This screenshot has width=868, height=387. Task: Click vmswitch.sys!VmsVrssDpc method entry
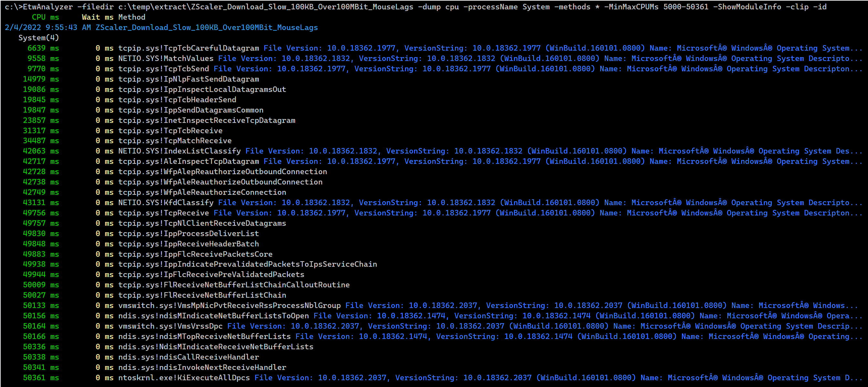coord(170,326)
